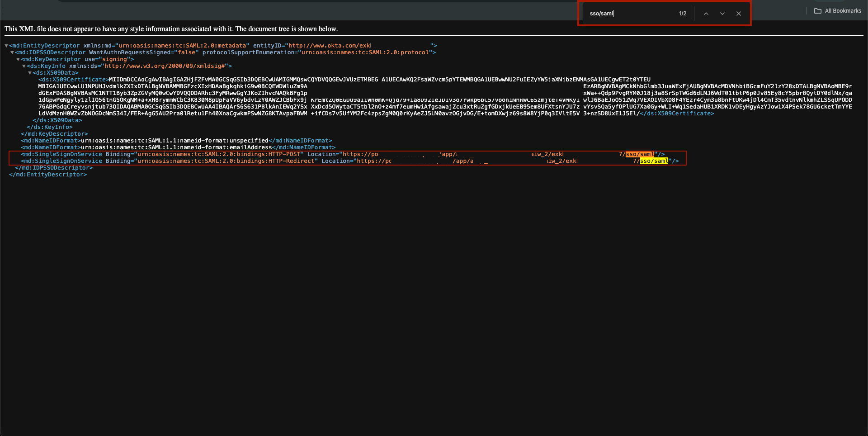This screenshot has width=868, height=436.
Task: Click the closing md:EntityDescriptor tag
Action: pyautogui.click(x=48, y=175)
